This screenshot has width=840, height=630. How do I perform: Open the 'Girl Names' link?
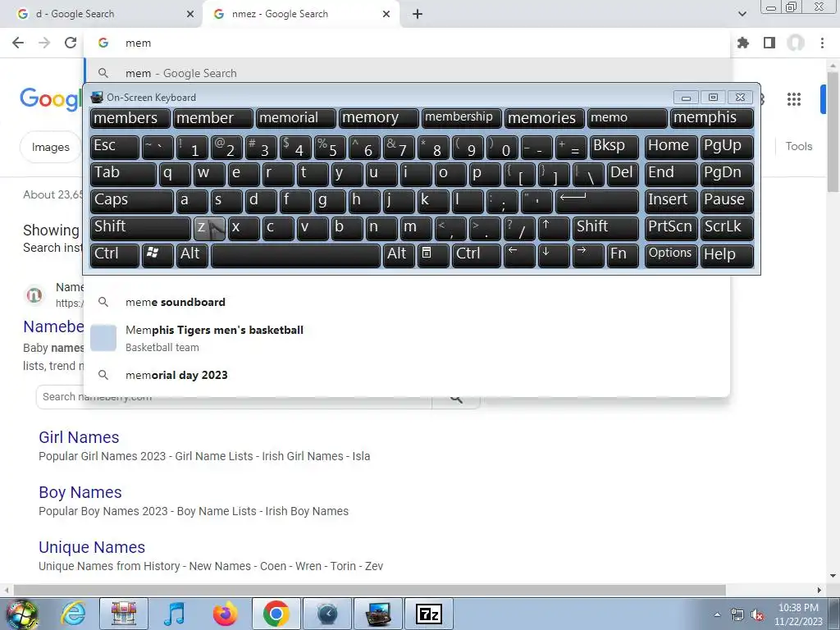pos(79,437)
